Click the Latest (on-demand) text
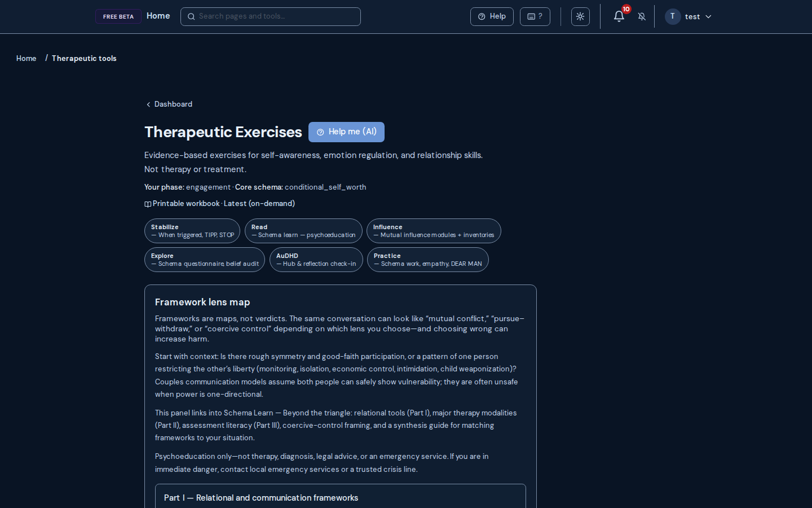This screenshot has width=812, height=508. point(259,203)
